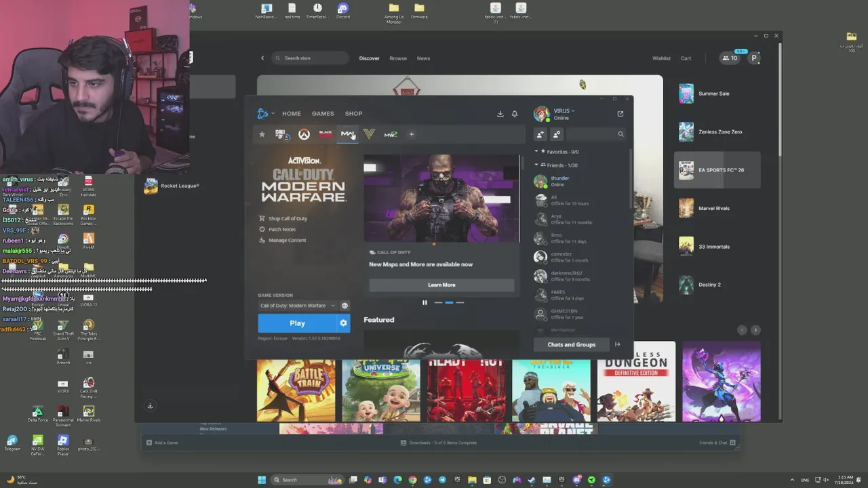868x488 pixels.
Task: Switch to Epic Discover tab
Action: [369, 58]
